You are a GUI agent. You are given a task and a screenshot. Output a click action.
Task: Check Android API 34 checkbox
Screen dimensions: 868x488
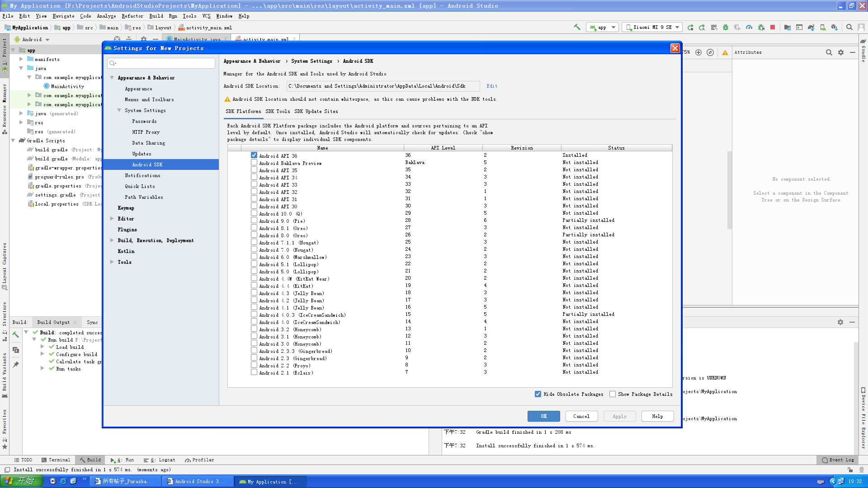pyautogui.click(x=254, y=177)
